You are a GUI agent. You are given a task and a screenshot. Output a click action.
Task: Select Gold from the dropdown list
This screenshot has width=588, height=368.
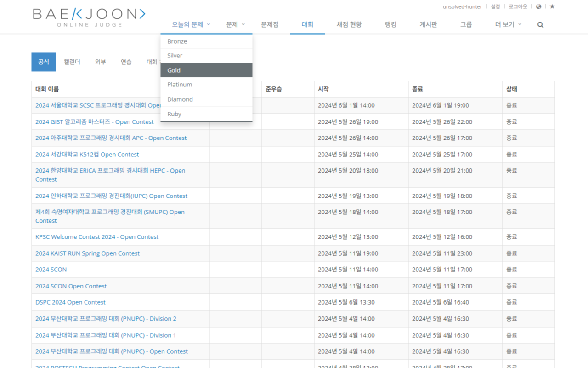point(206,70)
